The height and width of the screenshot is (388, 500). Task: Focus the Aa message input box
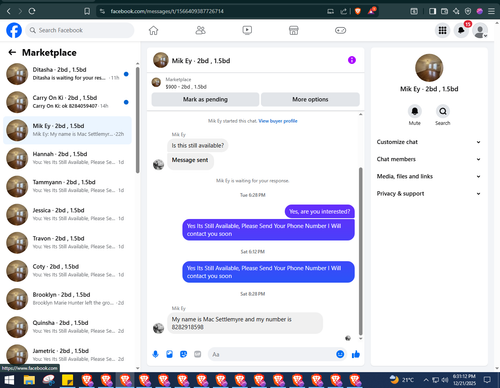[278, 354]
